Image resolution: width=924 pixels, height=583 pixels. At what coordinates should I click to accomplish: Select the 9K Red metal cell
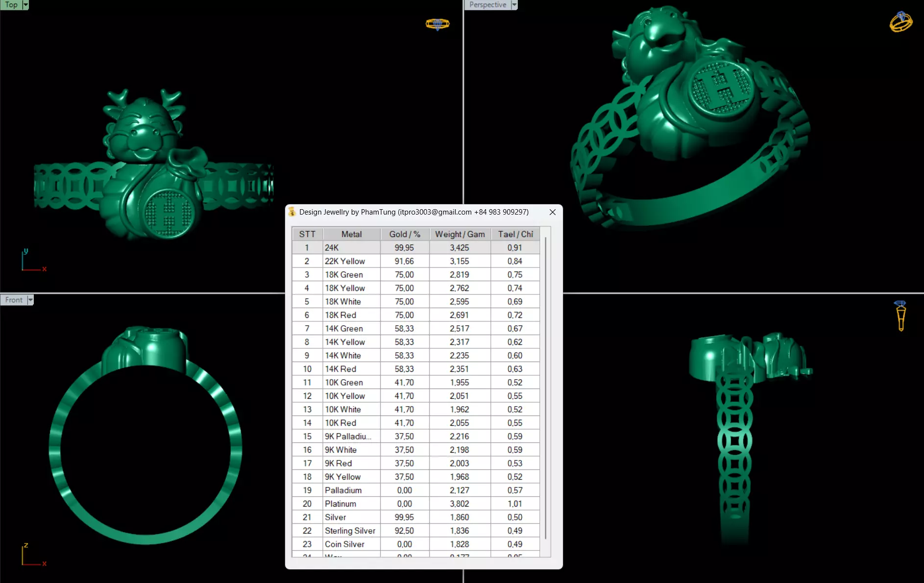351,463
